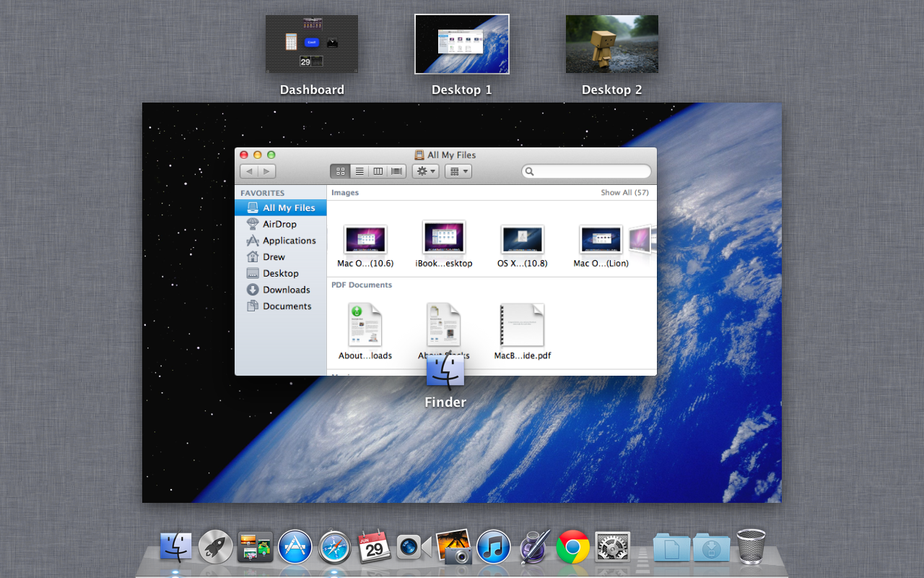Launch FaceTime camera icon in Dock
The width and height of the screenshot is (924, 578).
point(414,547)
